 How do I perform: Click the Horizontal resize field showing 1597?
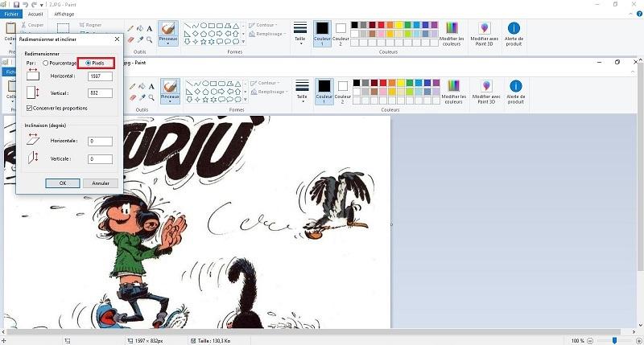click(100, 76)
